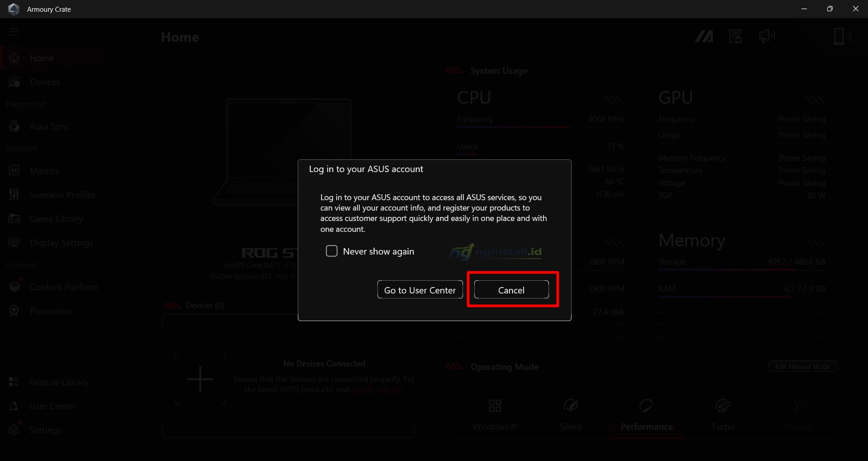Activate Turbo operating mode
Viewport: 868px width, 461px height.
click(723, 414)
